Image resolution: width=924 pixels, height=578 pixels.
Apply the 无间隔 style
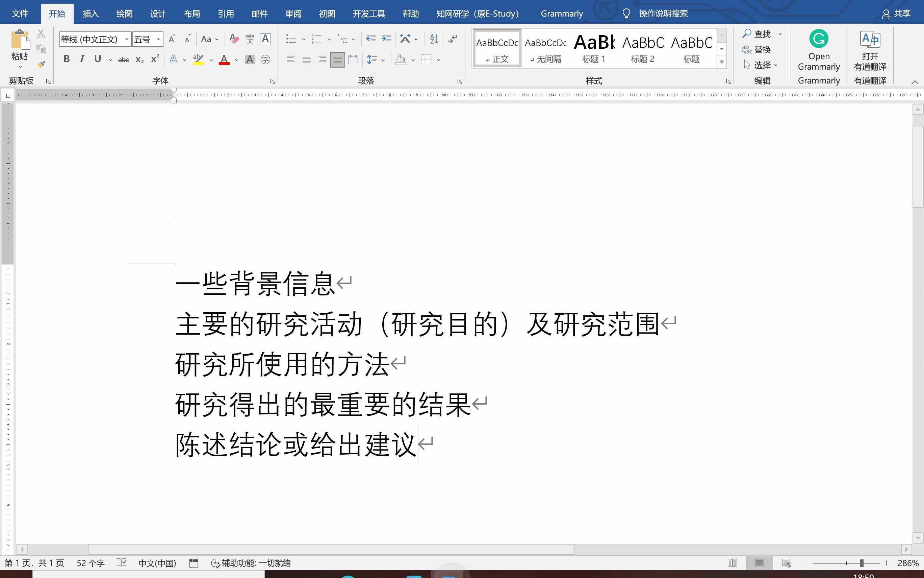coord(546,48)
